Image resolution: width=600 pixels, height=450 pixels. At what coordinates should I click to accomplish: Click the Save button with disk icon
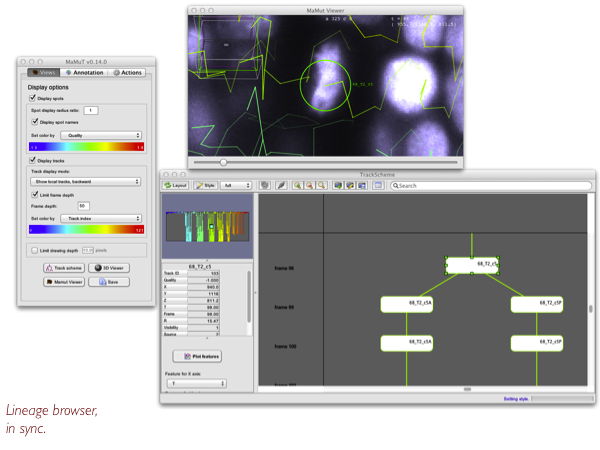point(108,282)
